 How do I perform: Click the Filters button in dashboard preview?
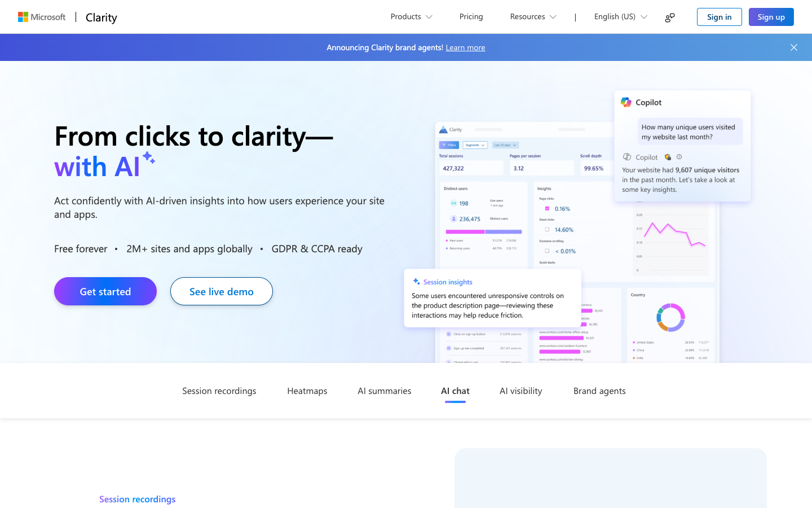[449, 145]
